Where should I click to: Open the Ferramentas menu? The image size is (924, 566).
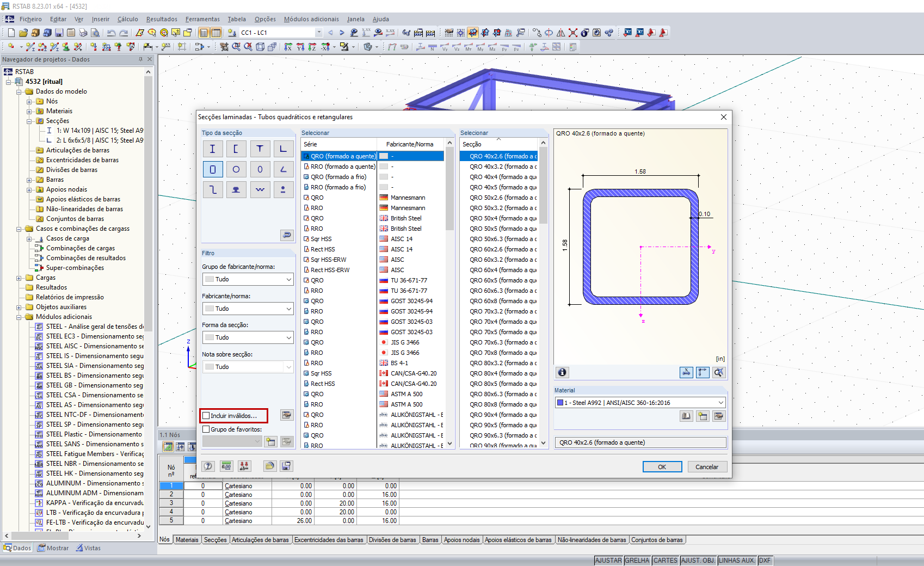point(202,19)
